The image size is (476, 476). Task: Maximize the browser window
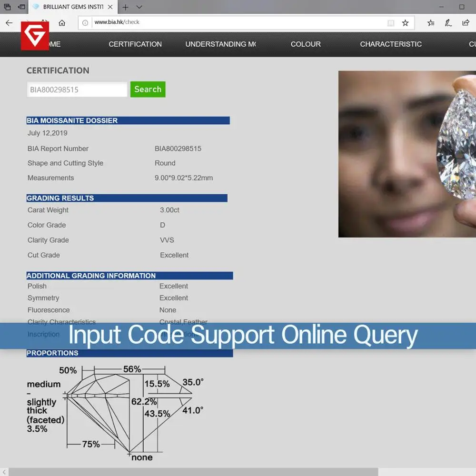(x=462, y=7)
